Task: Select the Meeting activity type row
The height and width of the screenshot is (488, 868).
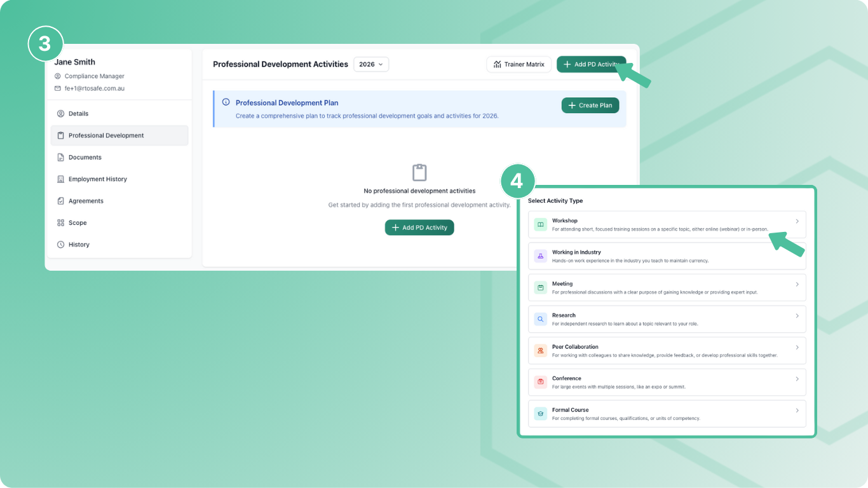Action: point(667,288)
